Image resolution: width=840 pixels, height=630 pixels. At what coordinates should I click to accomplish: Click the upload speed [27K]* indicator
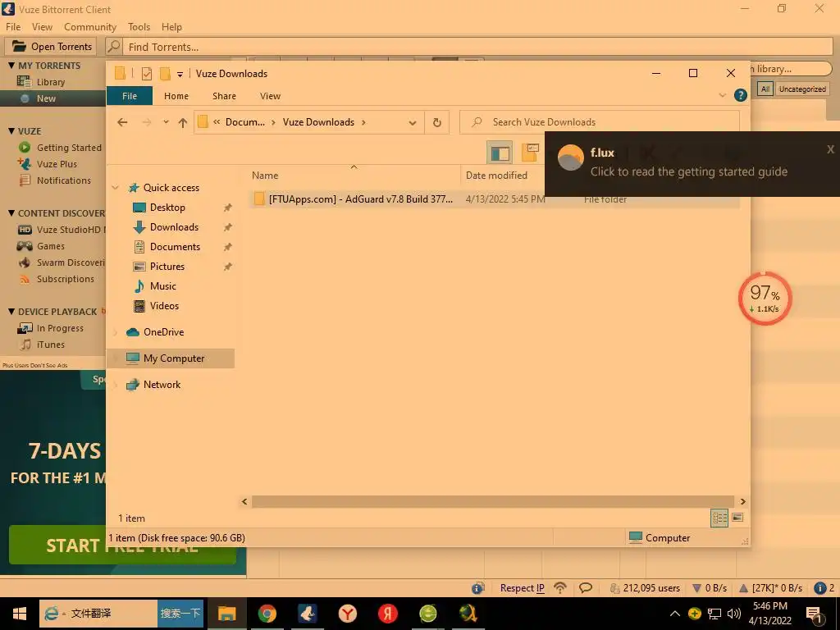(x=770, y=588)
